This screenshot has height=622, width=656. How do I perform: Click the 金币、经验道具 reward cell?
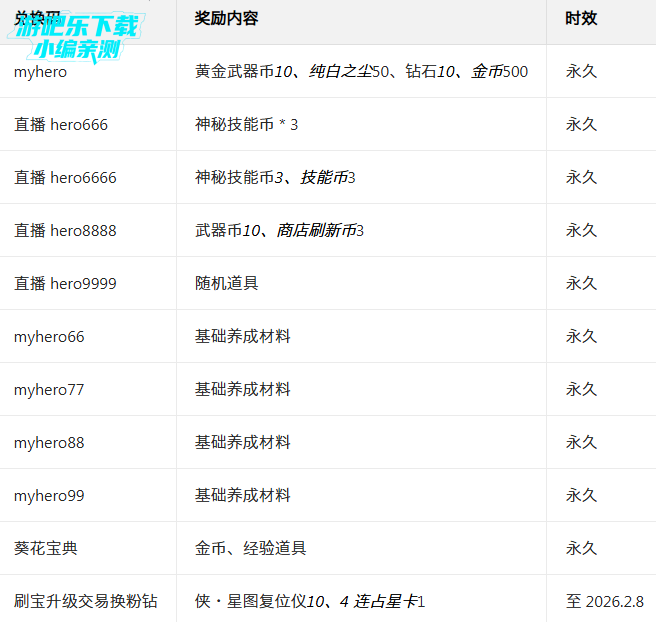tap(250, 548)
